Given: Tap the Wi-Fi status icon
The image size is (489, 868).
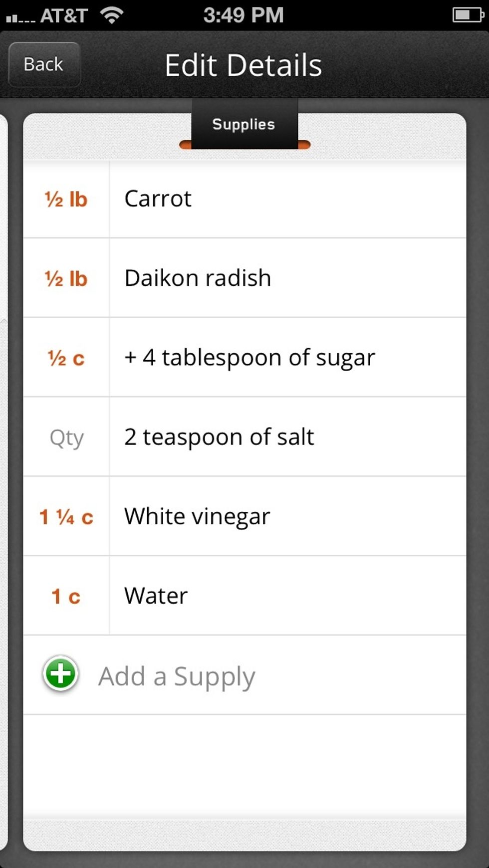Looking at the screenshot, I should point(112,15).
